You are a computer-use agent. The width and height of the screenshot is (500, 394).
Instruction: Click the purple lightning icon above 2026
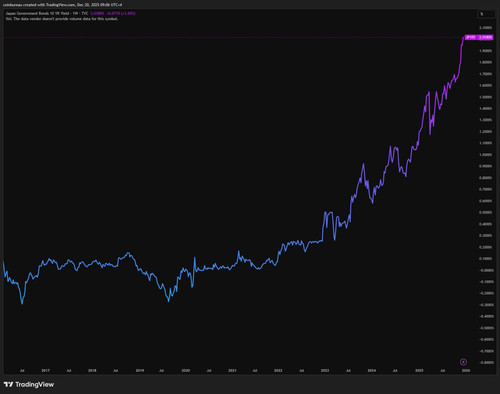click(463, 362)
